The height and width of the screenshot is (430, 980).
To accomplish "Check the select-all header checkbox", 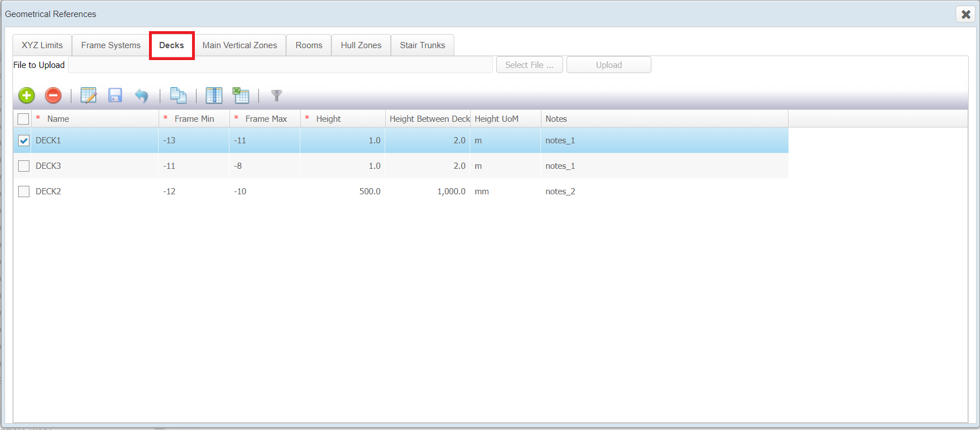I will point(23,119).
